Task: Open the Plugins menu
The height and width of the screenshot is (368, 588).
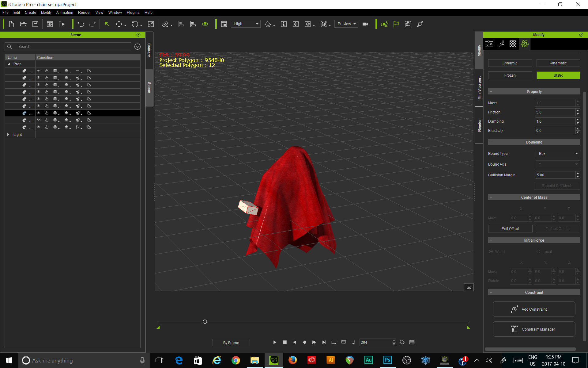Action: (133, 13)
